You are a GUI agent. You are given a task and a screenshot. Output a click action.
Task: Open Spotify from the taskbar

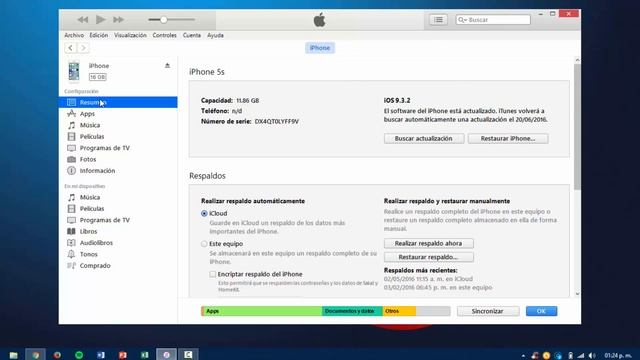pos(79,355)
